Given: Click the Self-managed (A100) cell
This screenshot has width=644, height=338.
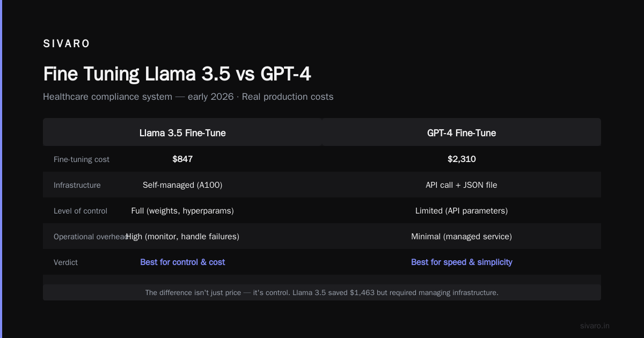Looking at the screenshot, I should pyautogui.click(x=182, y=185).
